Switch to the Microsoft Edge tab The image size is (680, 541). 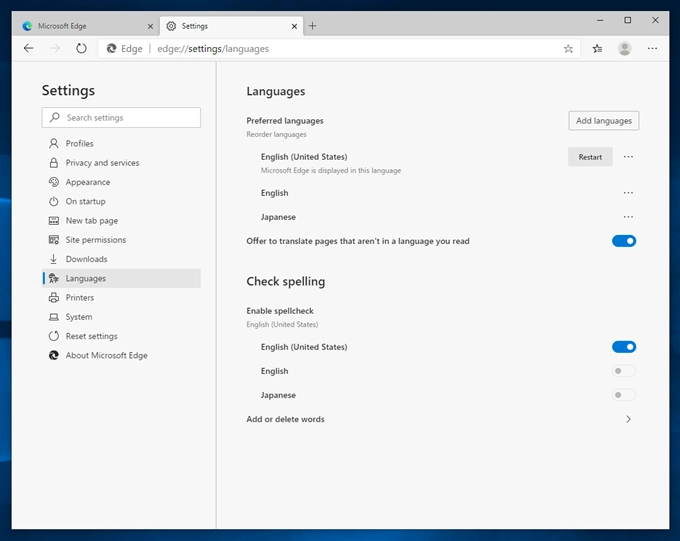tap(86, 26)
